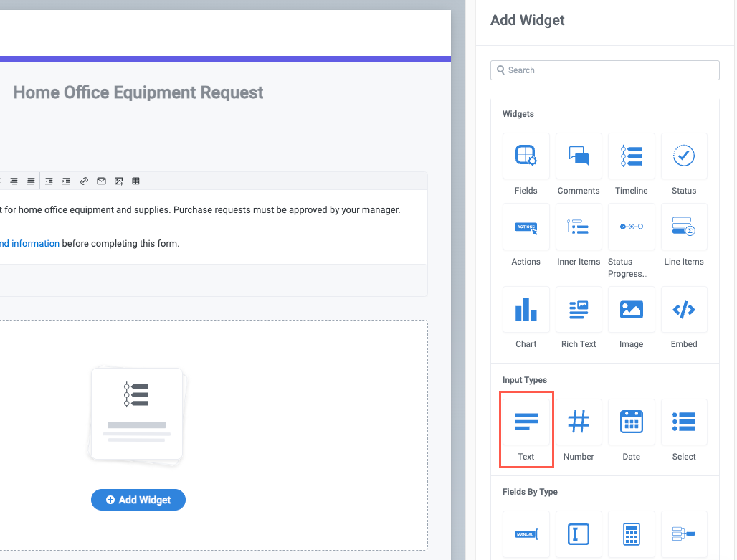Add a Number input field
737x560 pixels.
(x=578, y=422)
